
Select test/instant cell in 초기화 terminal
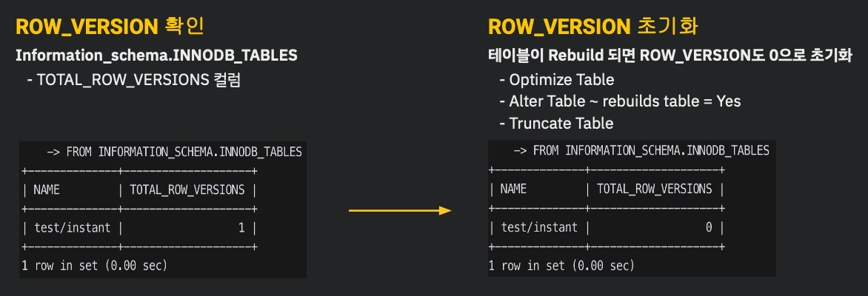[538, 227]
